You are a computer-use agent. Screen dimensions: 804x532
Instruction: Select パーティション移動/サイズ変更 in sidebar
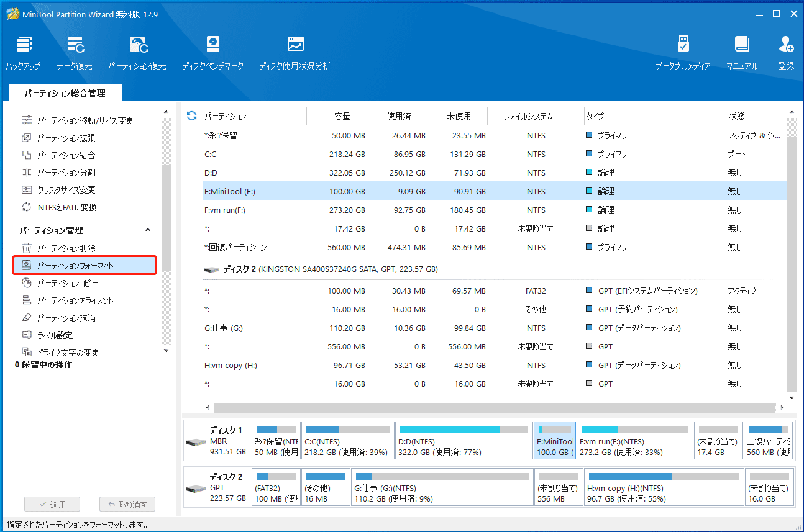click(85, 120)
